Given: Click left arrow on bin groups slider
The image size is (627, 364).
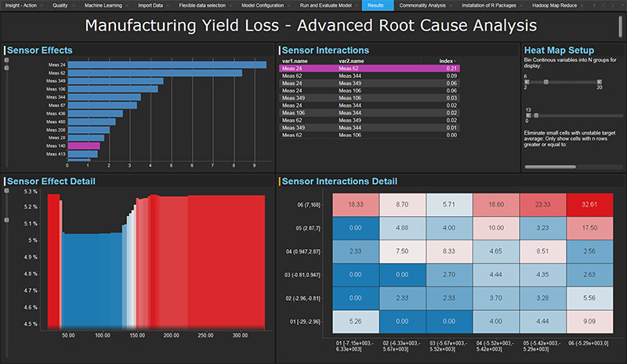Looking at the screenshot, I should point(527,81).
